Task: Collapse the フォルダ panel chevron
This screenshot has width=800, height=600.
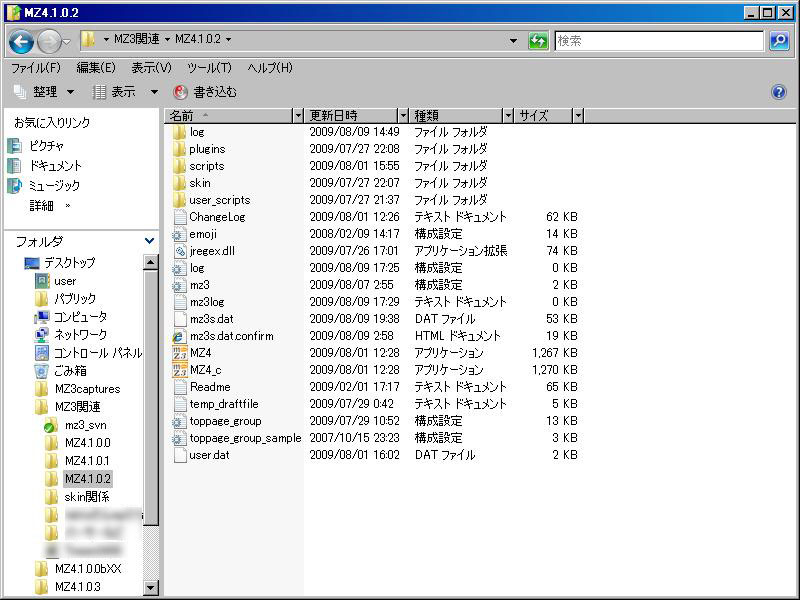Action: (x=150, y=241)
